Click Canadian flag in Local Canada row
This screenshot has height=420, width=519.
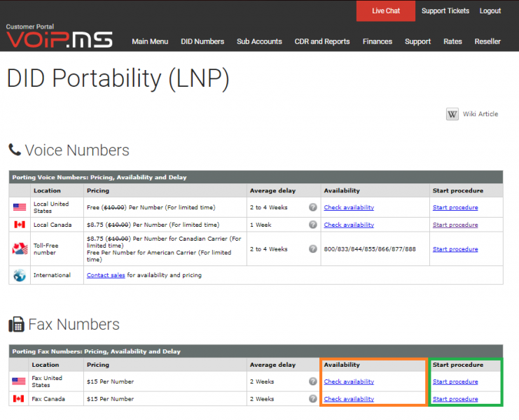pyautogui.click(x=20, y=225)
